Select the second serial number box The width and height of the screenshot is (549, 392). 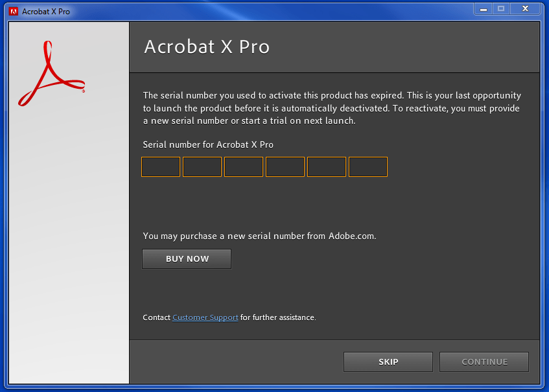pyautogui.click(x=202, y=167)
